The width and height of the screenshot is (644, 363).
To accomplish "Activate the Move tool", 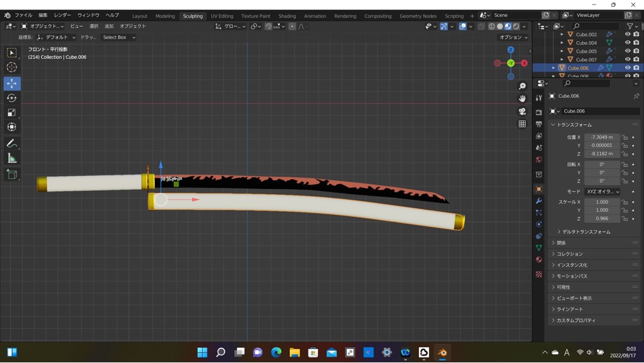I will pyautogui.click(x=11, y=83).
